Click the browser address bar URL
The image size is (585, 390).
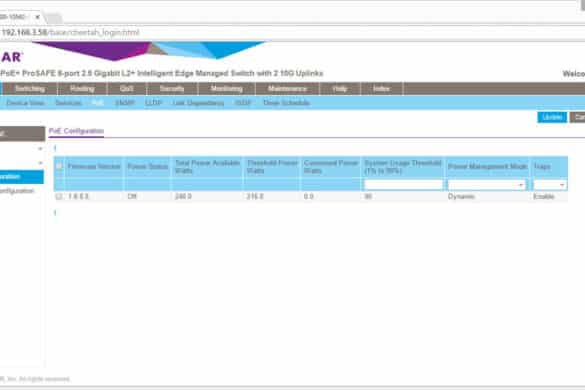[x=71, y=32]
